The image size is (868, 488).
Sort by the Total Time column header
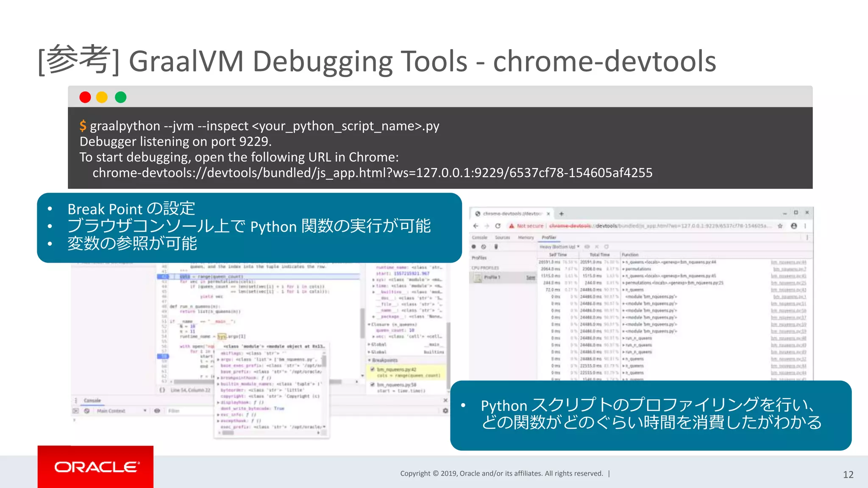click(x=599, y=255)
